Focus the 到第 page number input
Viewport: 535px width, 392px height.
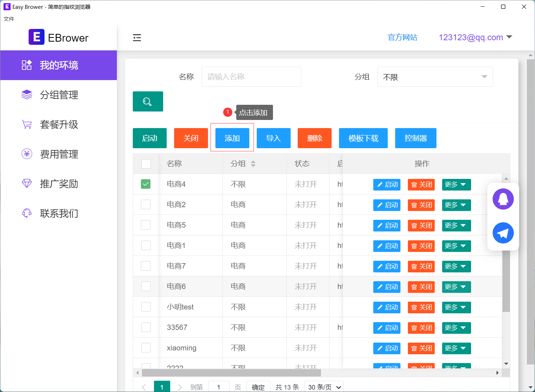219,387
